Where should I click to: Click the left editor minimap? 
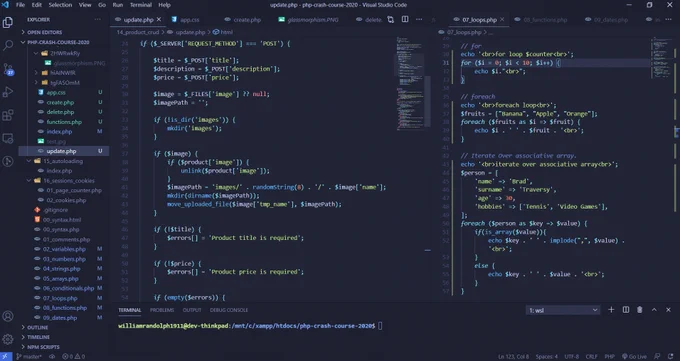pyautogui.click(x=410, y=83)
